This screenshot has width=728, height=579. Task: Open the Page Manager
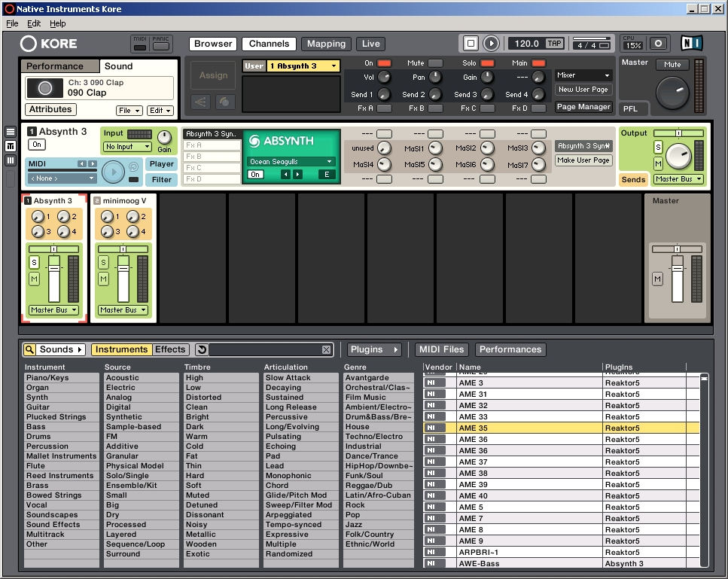pos(583,107)
